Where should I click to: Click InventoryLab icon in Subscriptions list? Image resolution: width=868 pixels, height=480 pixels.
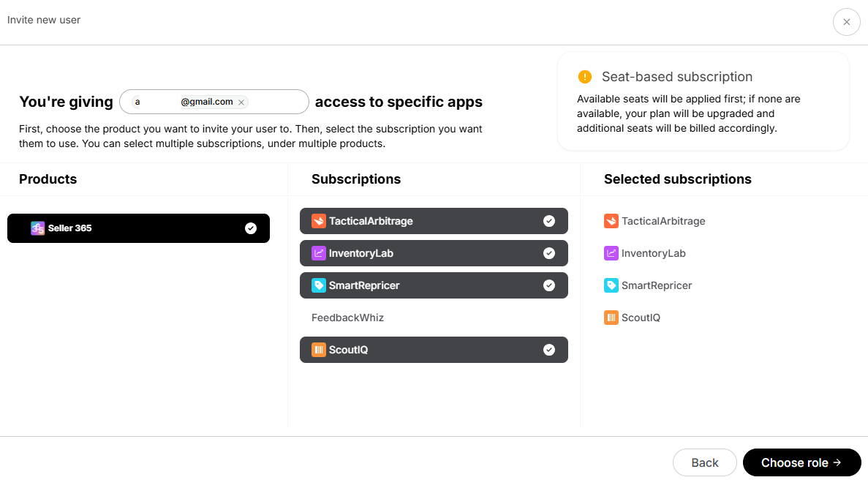pyautogui.click(x=318, y=253)
